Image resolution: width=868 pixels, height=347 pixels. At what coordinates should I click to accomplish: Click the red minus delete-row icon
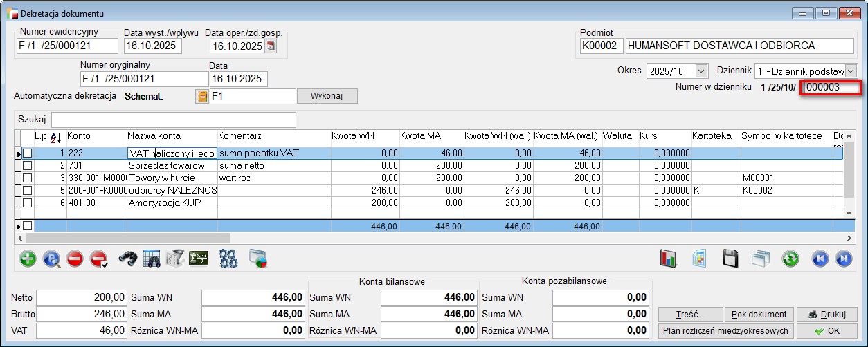pos(75,259)
